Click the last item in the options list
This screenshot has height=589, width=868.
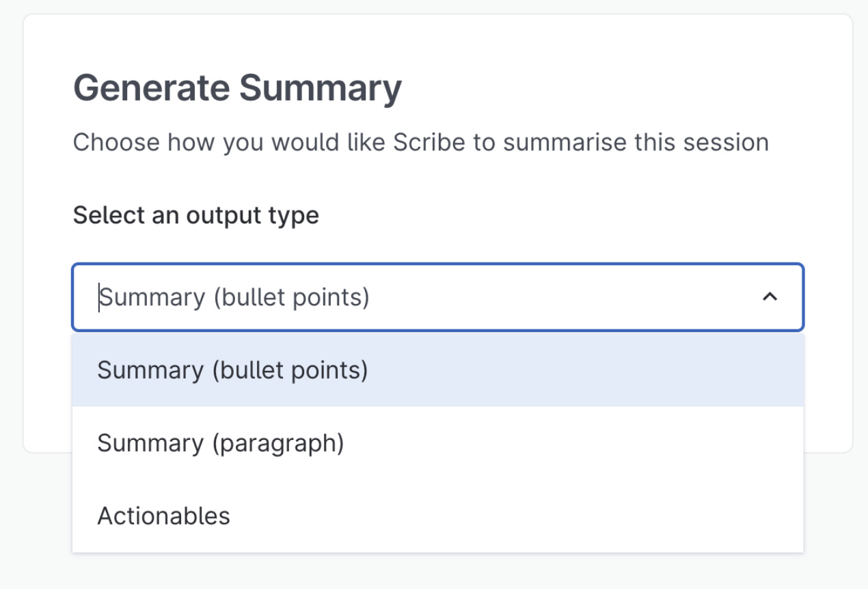coord(162,516)
